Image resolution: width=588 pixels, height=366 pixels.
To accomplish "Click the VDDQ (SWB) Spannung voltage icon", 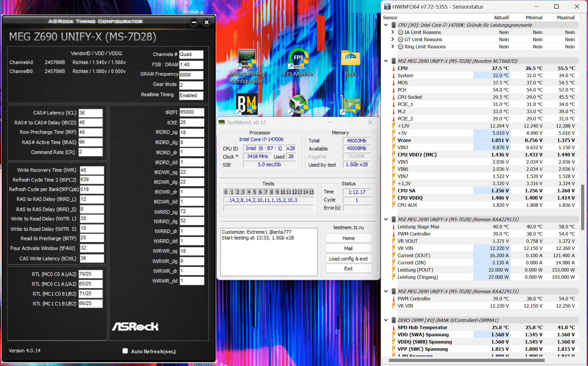I will click(x=393, y=342).
